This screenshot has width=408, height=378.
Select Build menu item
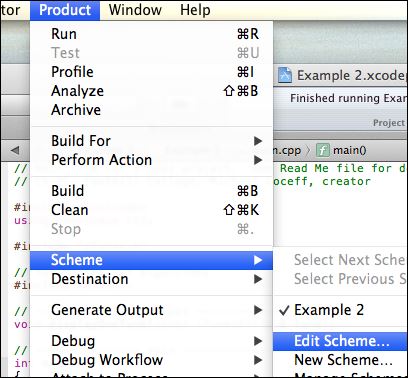(x=151, y=191)
